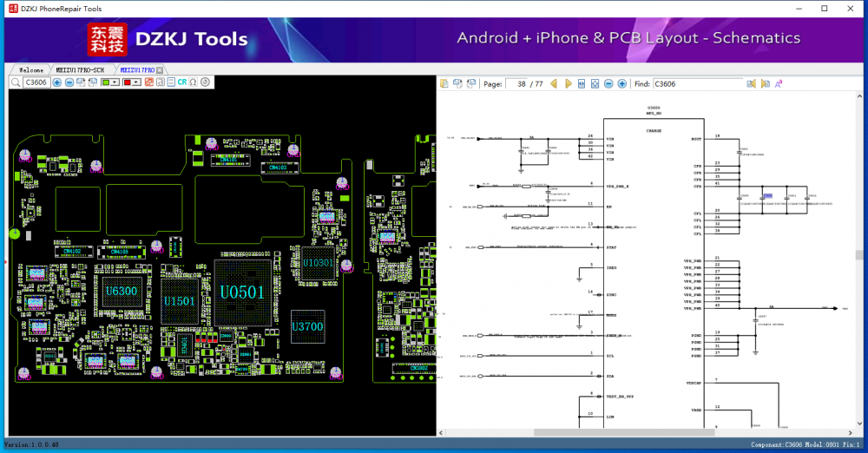Go to next page in schematic viewer
The width and height of the screenshot is (868, 453).
pyautogui.click(x=568, y=84)
